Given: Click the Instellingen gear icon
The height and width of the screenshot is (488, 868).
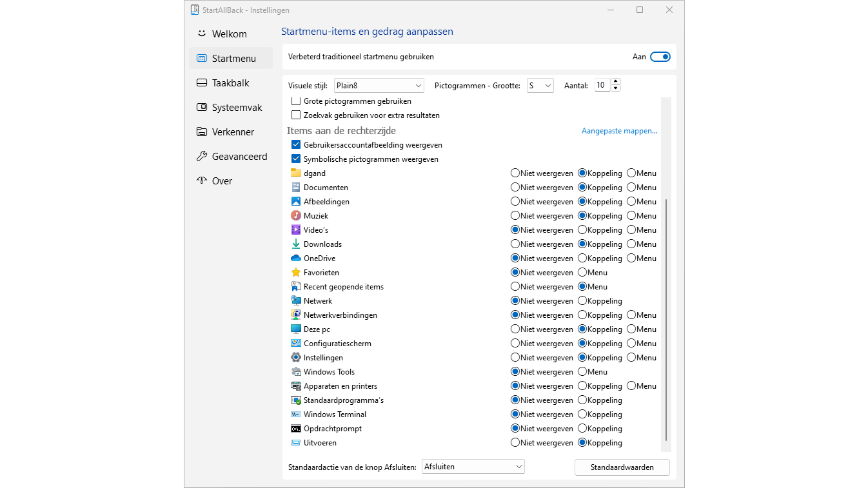Looking at the screenshot, I should [x=296, y=358].
